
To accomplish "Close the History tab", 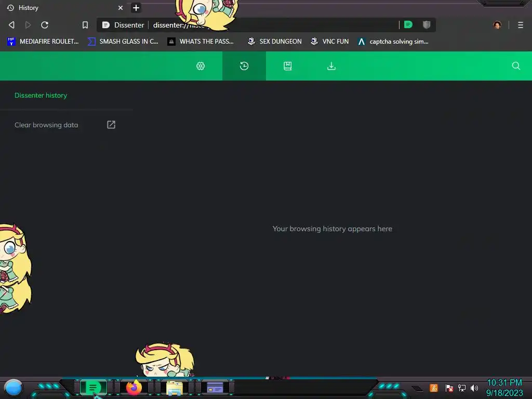I will click(x=121, y=8).
